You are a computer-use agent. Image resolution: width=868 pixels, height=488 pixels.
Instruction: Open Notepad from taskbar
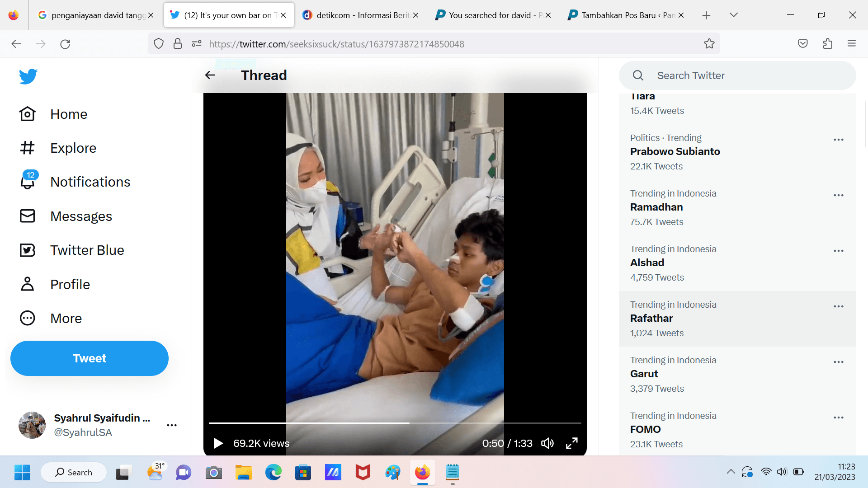pyautogui.click(x=452, y=472)
